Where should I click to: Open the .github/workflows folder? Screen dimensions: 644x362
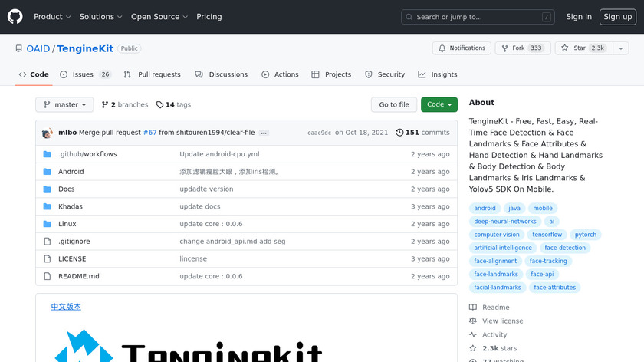pos(87,154)
